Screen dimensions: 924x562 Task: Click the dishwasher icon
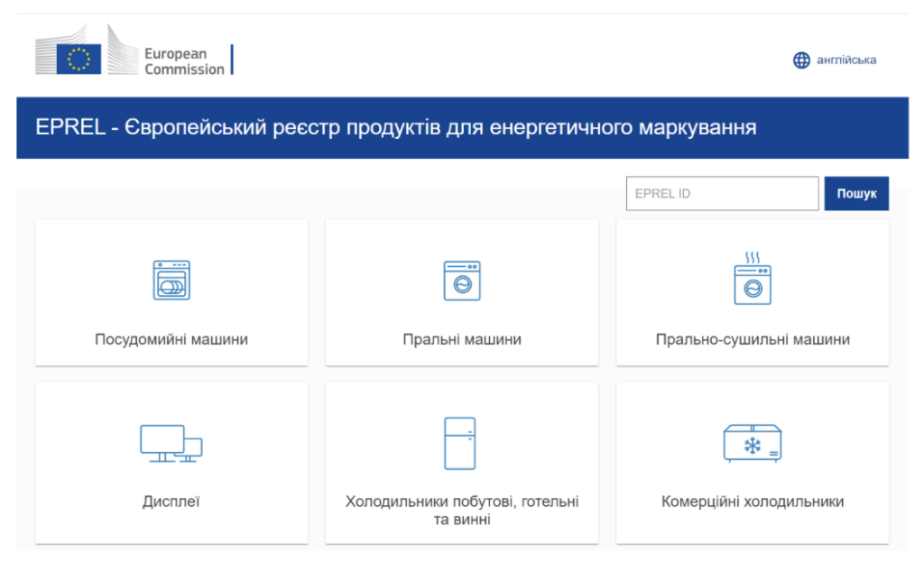pyautogui.click(x=171, y=281)
